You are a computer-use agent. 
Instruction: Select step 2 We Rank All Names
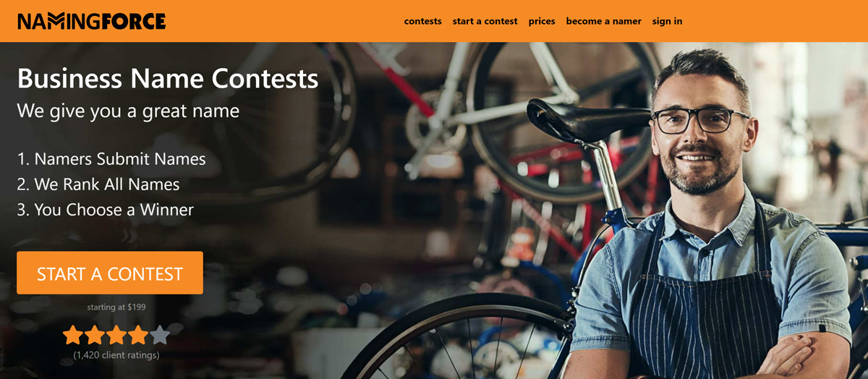click(98, 184)
